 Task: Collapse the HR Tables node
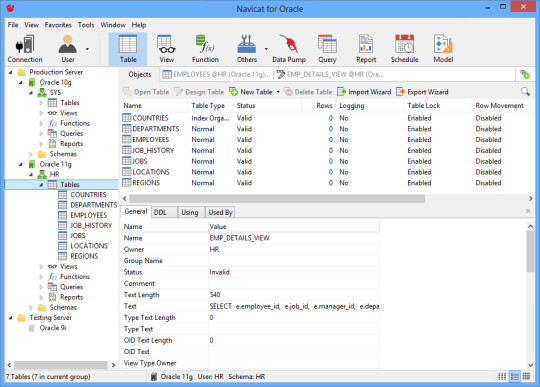click(x=41, y=185)
